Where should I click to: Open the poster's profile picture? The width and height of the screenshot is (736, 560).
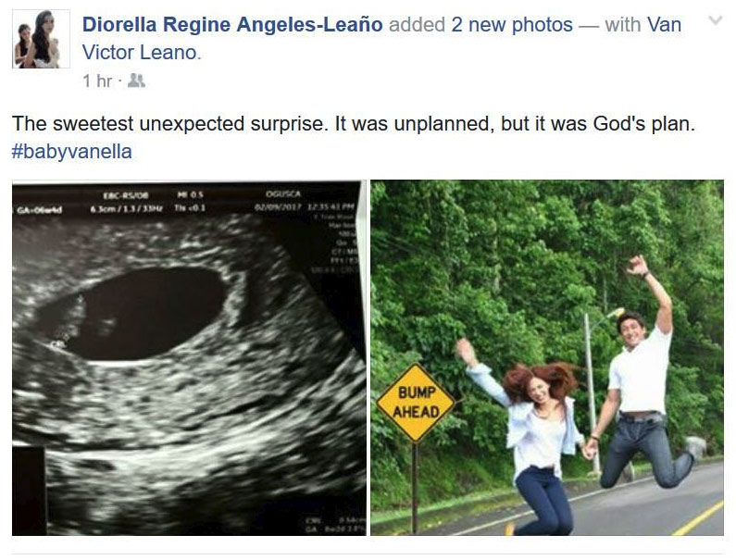coord(41,39)
